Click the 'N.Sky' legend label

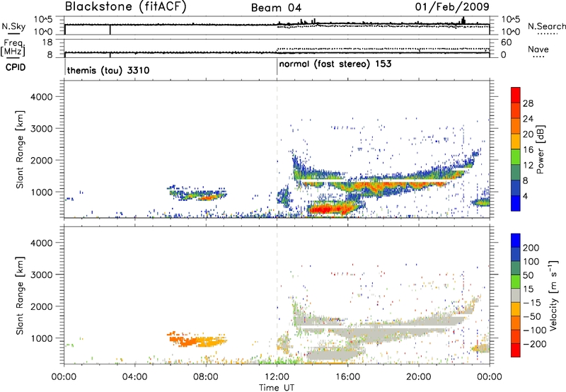[13, 26]
